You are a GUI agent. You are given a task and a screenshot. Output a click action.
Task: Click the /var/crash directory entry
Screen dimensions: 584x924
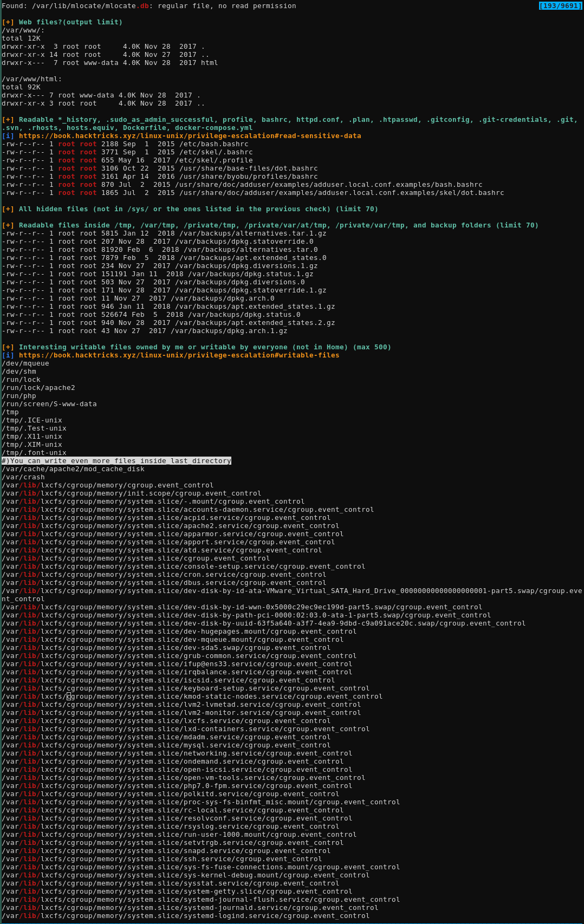pyautogui.click(x=23, y=477)
